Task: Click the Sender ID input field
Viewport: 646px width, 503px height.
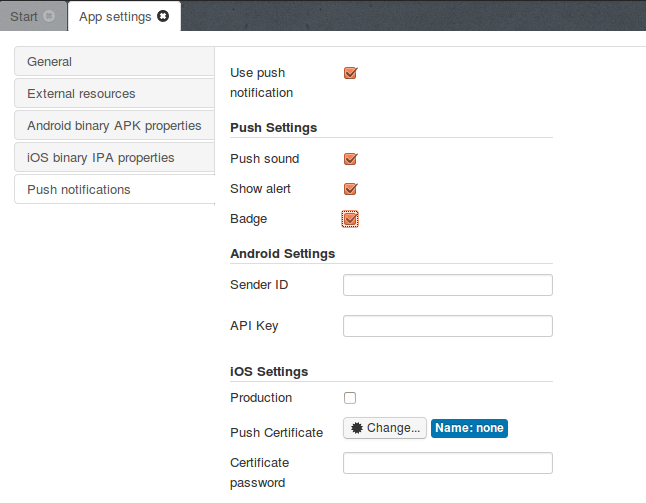Action: coord(447,286)
